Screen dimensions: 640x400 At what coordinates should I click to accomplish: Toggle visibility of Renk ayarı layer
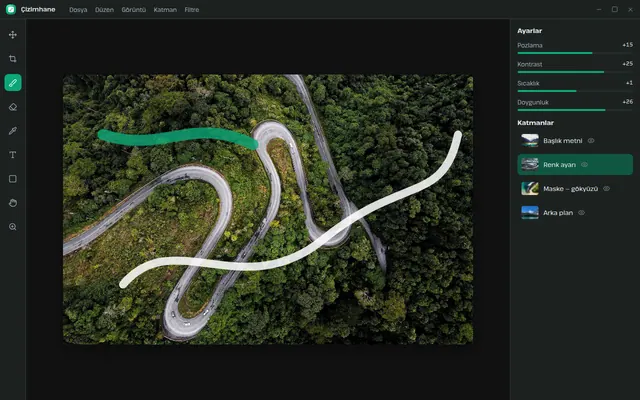(584, 165)
